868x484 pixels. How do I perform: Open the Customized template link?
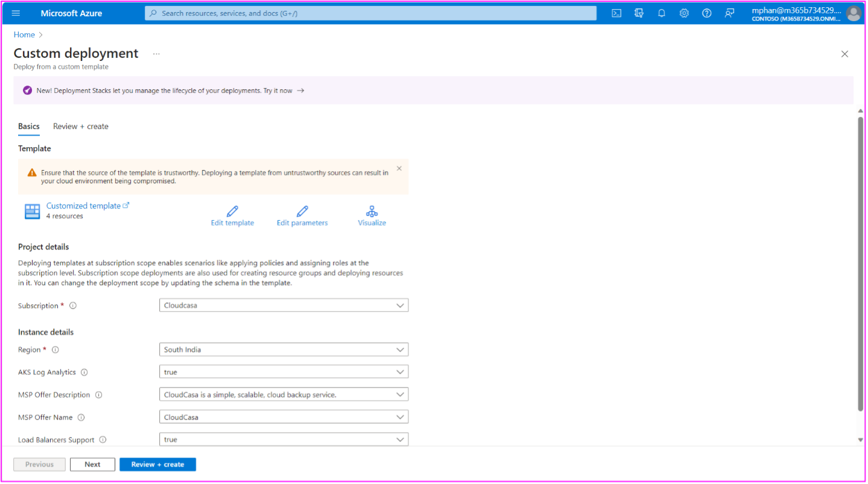[x=84, y=206]
